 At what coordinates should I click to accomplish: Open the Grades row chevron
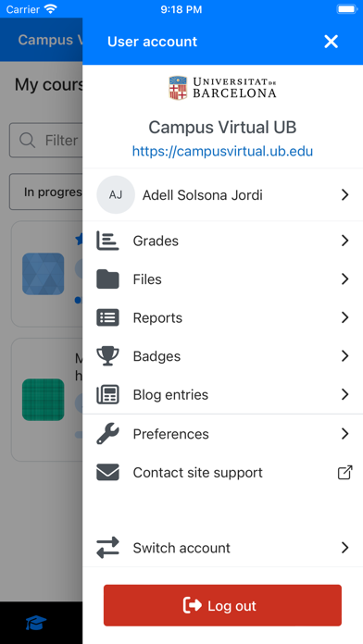coord(344,241)
